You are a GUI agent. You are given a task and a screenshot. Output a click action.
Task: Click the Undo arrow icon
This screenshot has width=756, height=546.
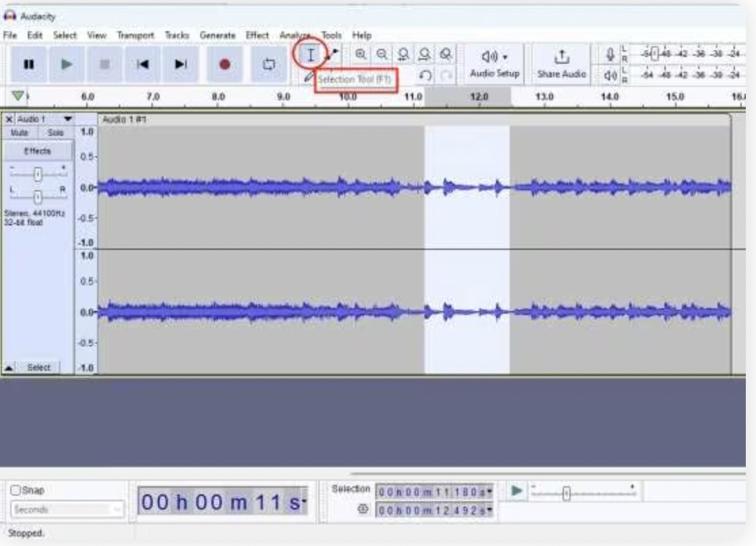pyautogui.click(x=425, y=76)
